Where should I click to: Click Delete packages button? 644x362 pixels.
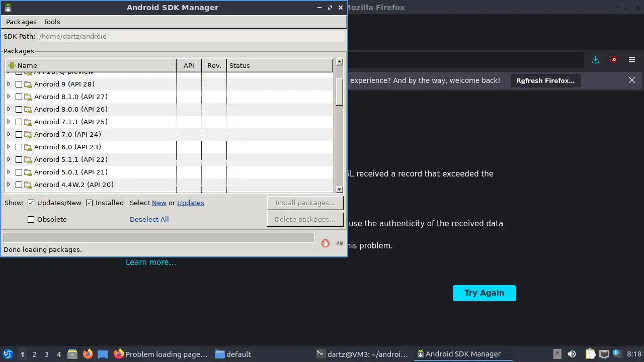pos(305,219)
